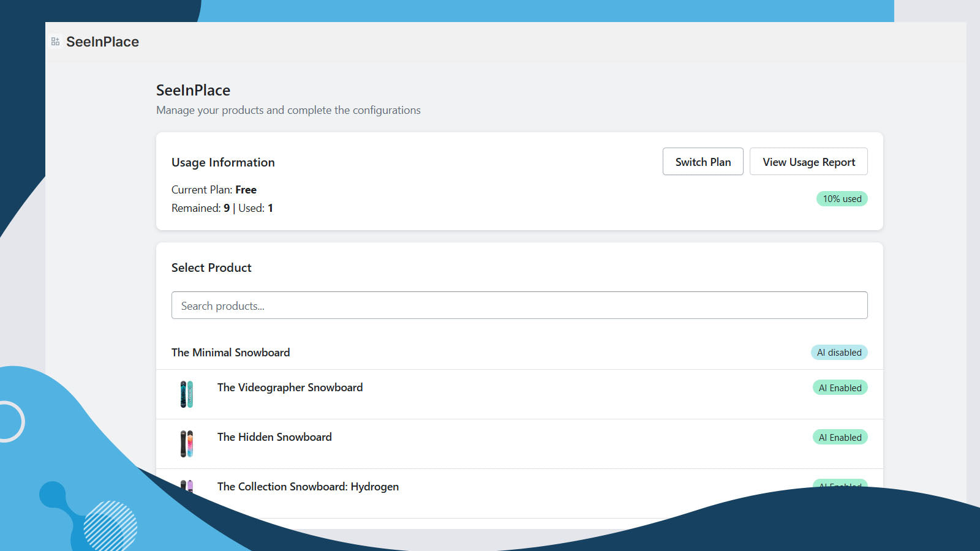Open the Videographer Snowboard thumbnail image
Screen dimensions: 980x551
pos(187,394)
